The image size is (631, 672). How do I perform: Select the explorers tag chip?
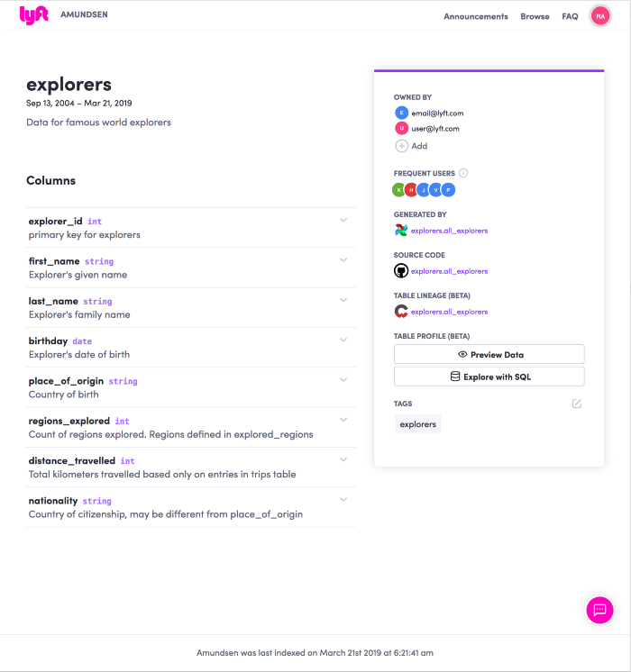click(418, 424)
